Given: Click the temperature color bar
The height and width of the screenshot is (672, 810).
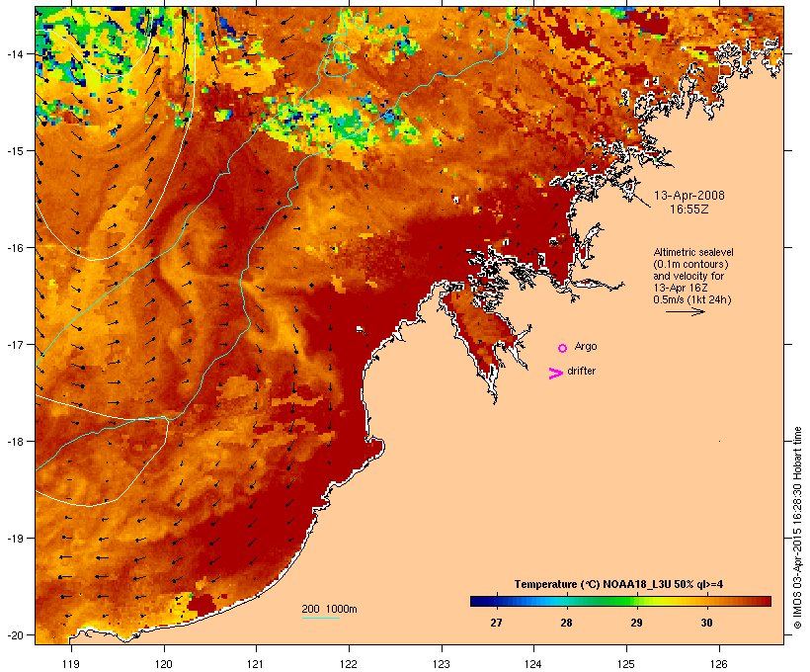Looking at the screenshot, I should click(x=620, y=601).
